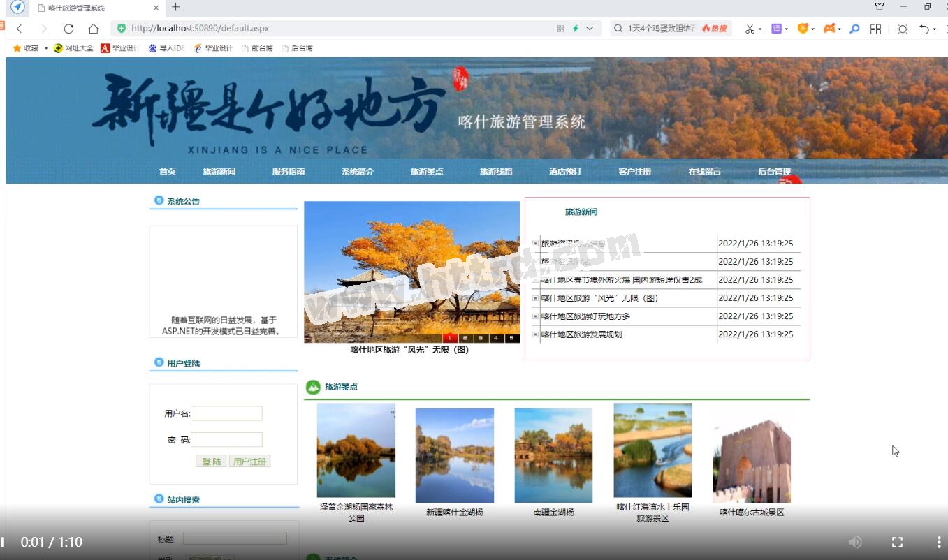Click the 用户名 input field
948x560 pixels.
tap(227, 413)
